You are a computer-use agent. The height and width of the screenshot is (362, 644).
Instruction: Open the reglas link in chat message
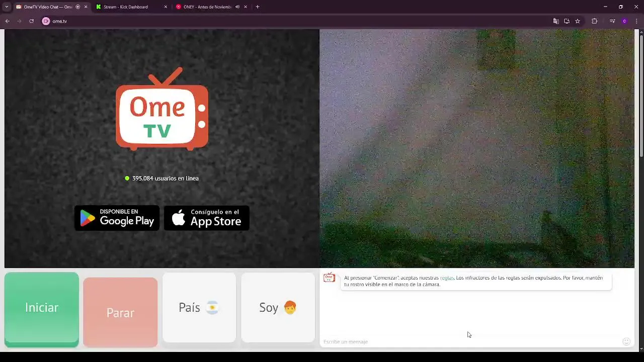[x=447, y=278]
